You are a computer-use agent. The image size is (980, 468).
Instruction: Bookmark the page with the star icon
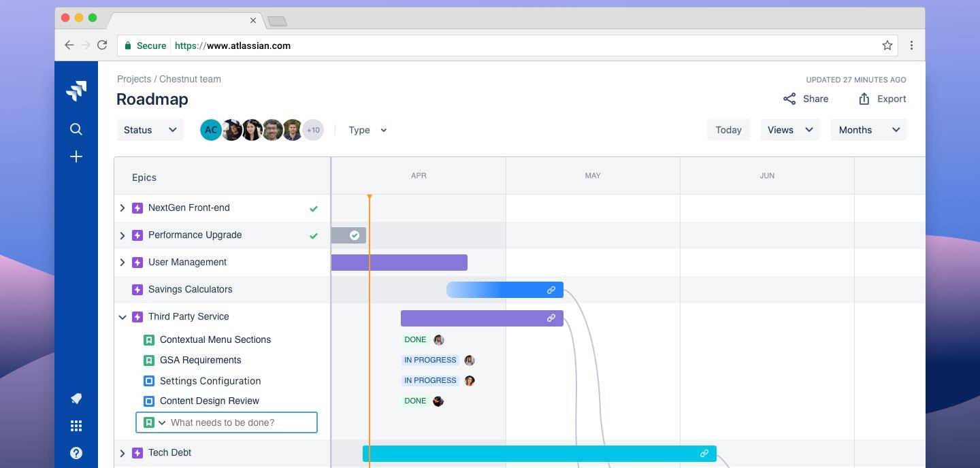pyautogui.click(x=887, y=46)
